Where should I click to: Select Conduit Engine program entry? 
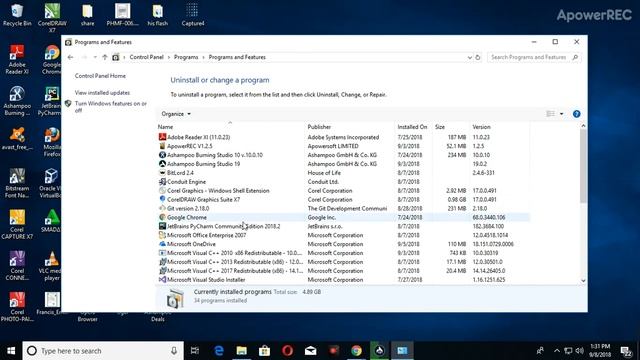[x=344, y=182]
